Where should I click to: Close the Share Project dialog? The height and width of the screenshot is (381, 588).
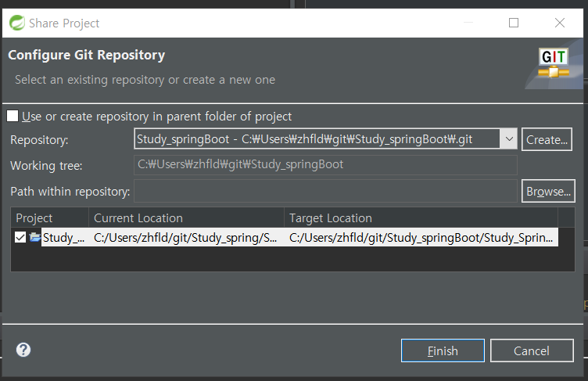[x=560, y=23]
